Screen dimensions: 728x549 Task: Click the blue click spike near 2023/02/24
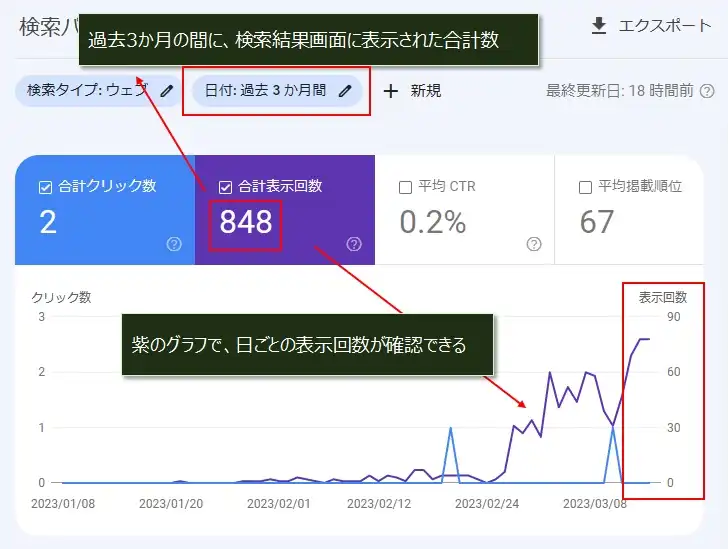coord(450,428)
